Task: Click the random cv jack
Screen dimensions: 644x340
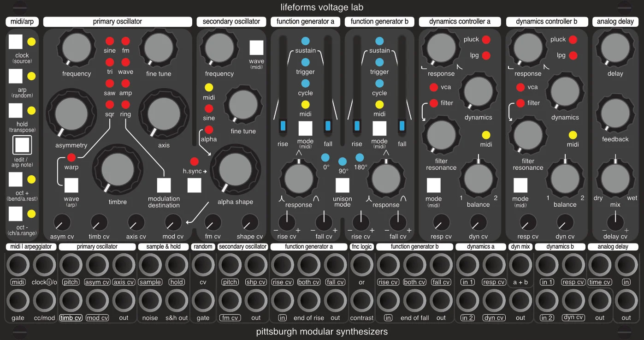Action: [203, 265]
